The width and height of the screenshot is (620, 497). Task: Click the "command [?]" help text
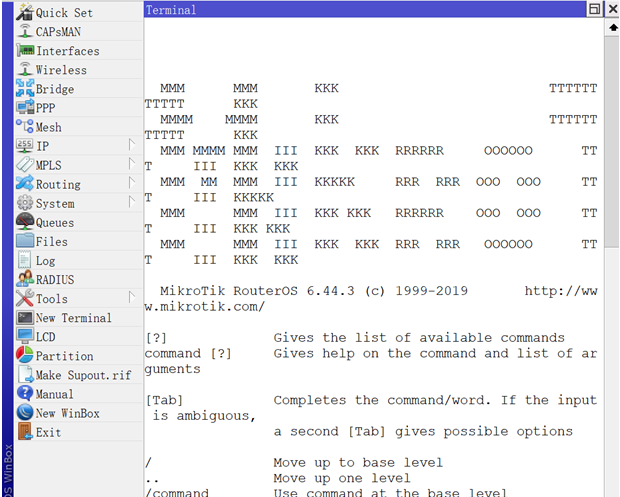point(188,353)
